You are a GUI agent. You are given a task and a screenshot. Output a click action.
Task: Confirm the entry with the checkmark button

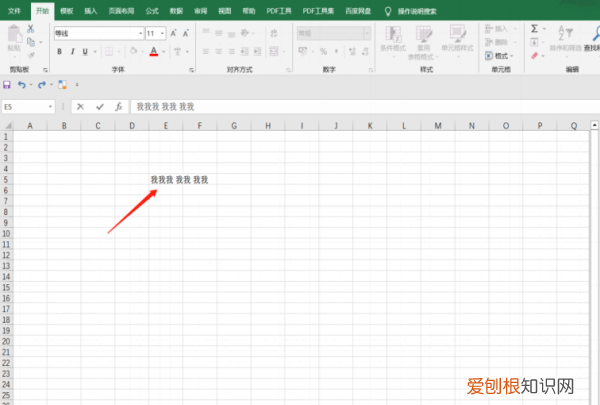(100, 106)
